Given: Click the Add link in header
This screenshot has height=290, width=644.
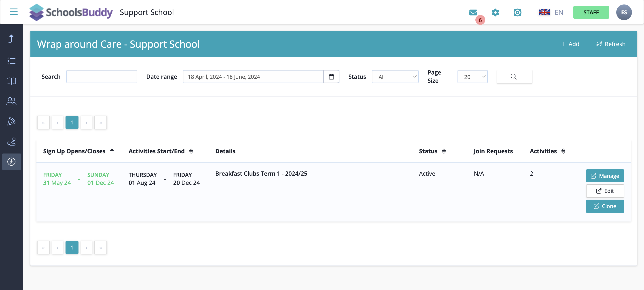Looking at the screenshot, I should pos(570,44).
